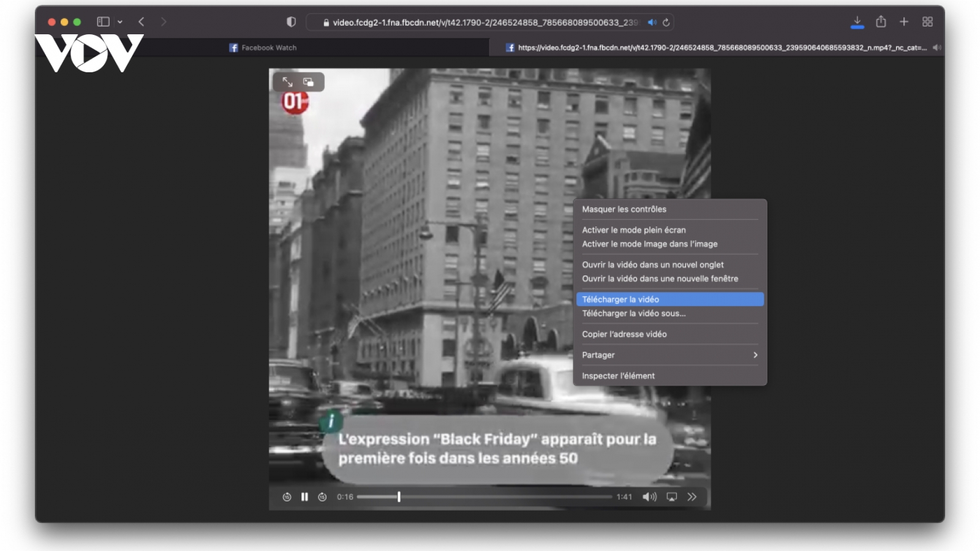The image size is (980, 551).
Task: Zoom the Safari window green button
Action: pos(77,22)
